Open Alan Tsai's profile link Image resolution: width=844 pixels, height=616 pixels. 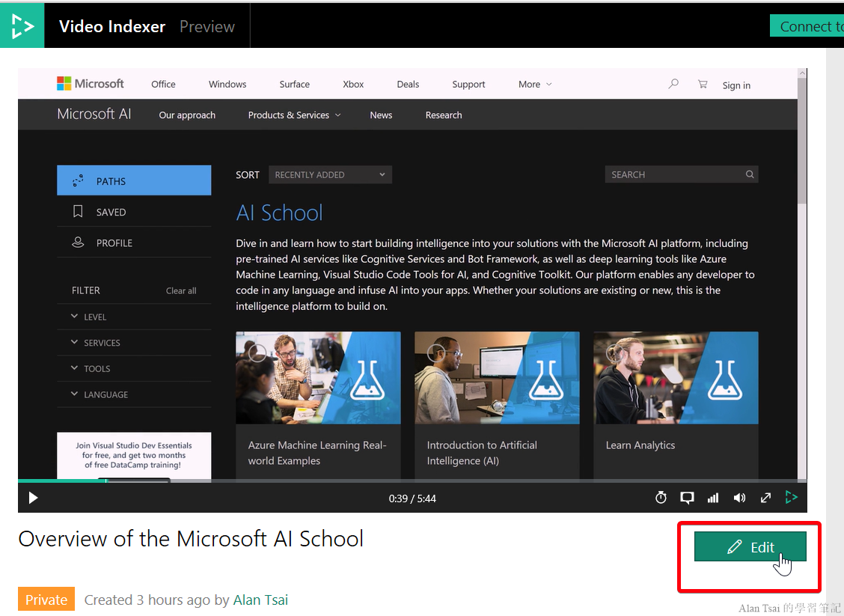pyautogui.click(x=260, y=600)
